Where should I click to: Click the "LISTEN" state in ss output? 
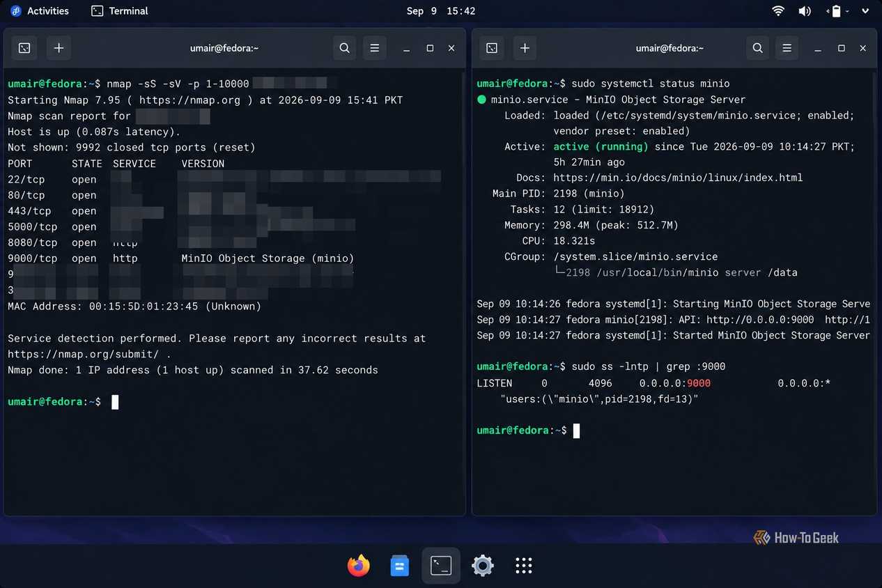point(495,384)
